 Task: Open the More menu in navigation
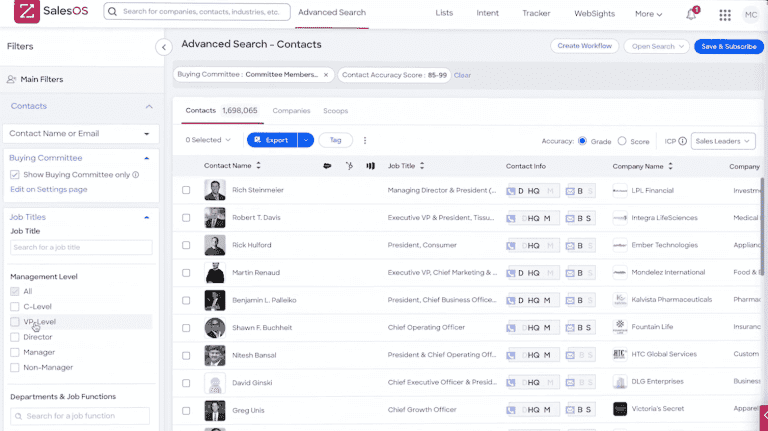tap(648, 14)
